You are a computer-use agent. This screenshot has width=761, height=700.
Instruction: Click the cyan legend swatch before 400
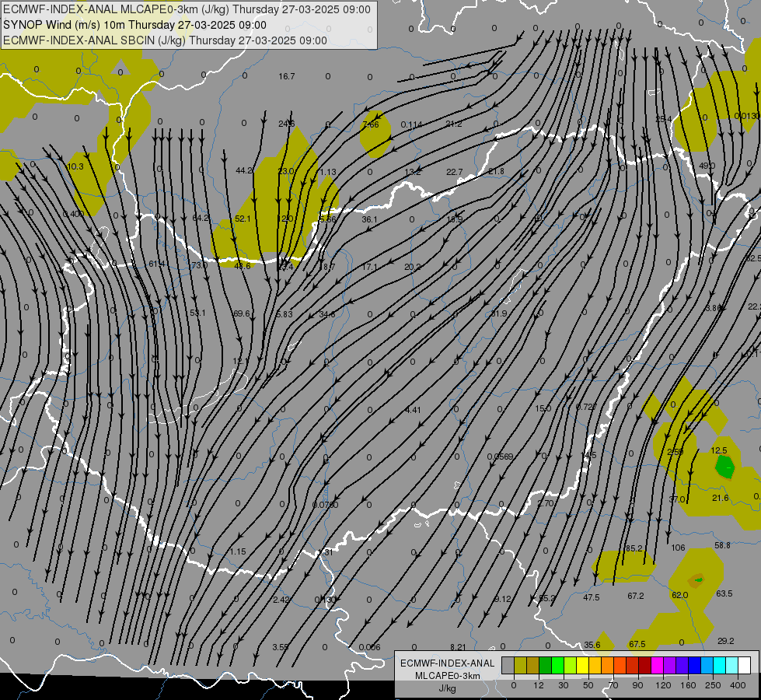pyautogui.click(x=719, y=666)
